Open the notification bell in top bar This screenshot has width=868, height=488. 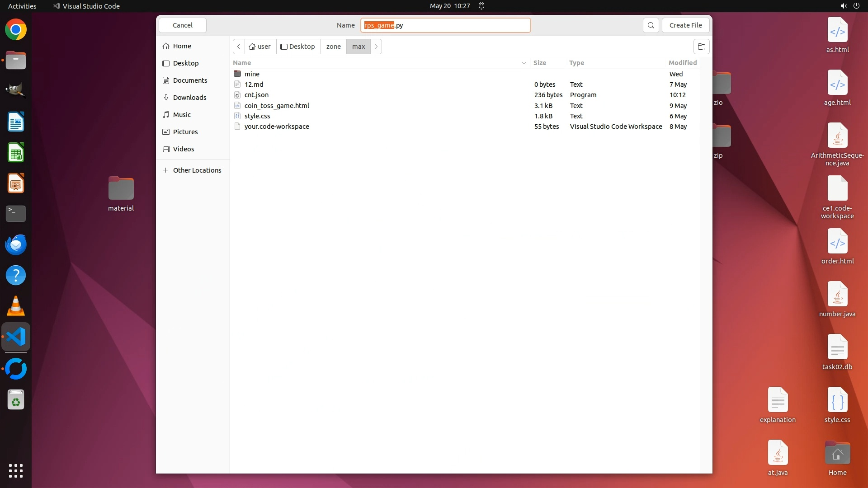click(481, 6)
